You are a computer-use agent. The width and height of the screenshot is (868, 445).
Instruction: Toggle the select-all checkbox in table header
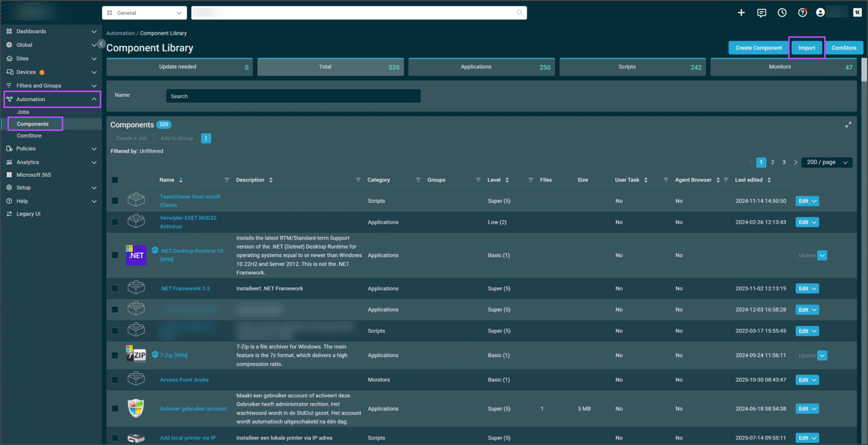(115, 180)
